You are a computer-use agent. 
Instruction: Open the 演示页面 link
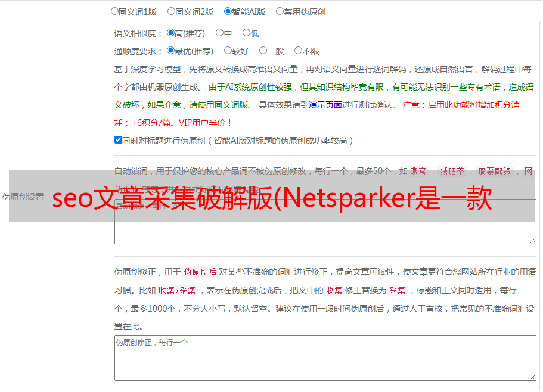click(325, 105)
